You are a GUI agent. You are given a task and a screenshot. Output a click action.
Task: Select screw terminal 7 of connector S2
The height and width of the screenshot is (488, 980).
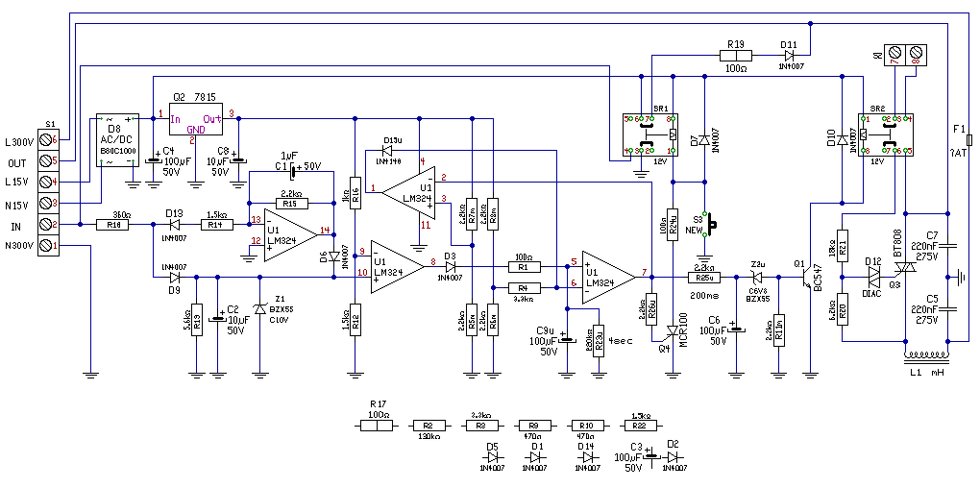(x=894, y=53)
